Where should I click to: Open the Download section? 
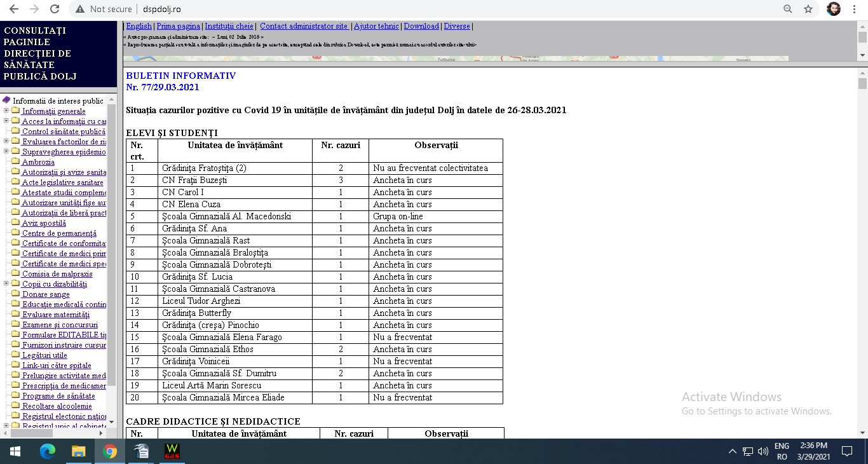coord(421,26)
